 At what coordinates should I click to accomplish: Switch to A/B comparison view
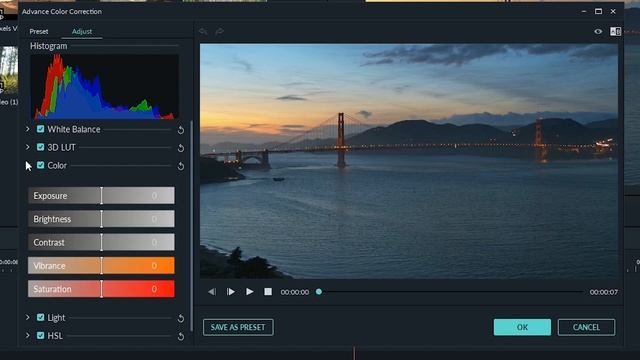[x=615, y=31]
